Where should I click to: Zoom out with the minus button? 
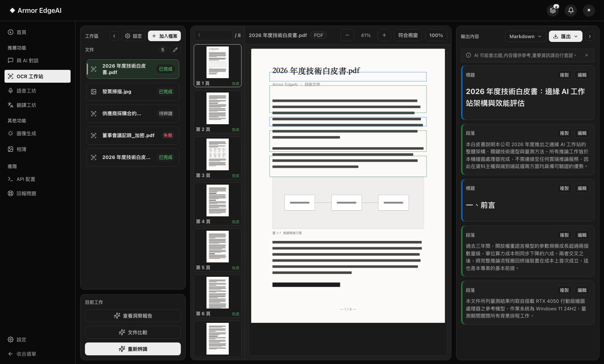click(347, 35)
